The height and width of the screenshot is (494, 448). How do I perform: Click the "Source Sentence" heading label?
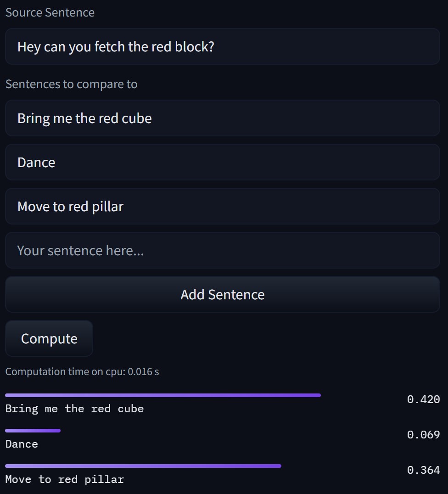[x=50, y=12]
